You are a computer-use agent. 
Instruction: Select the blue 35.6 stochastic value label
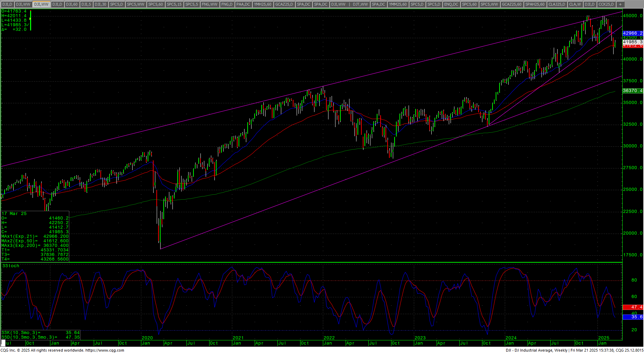[632, 317]
